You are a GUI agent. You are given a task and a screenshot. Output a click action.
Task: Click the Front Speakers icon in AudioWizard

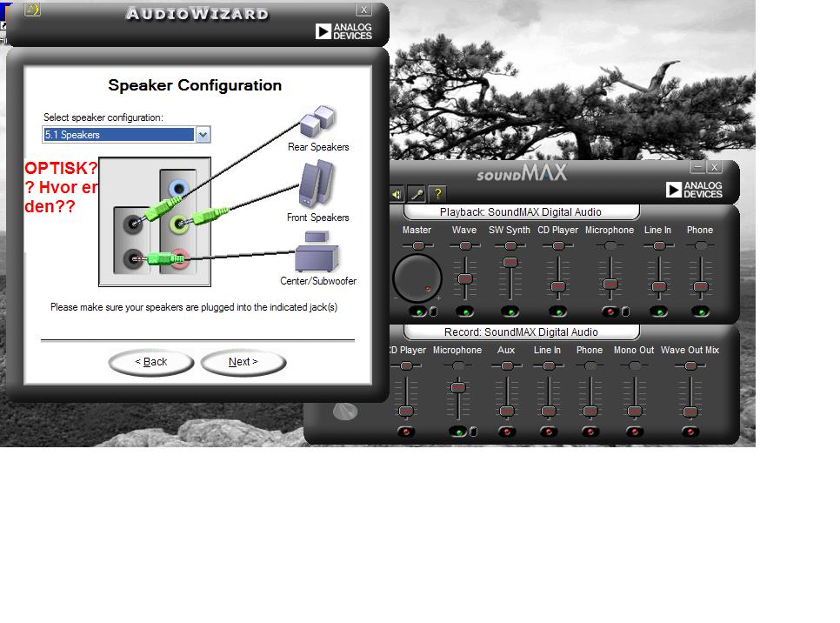pos(317,184)
